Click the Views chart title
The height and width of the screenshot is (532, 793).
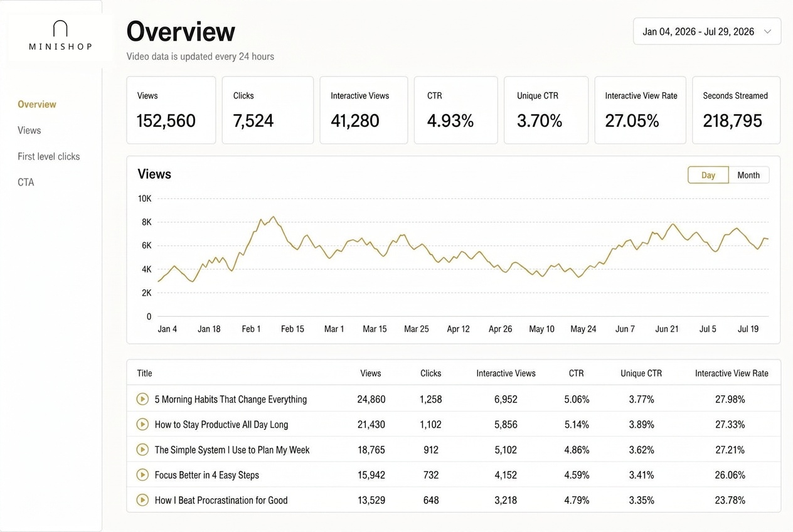click(x=154, y=174)
